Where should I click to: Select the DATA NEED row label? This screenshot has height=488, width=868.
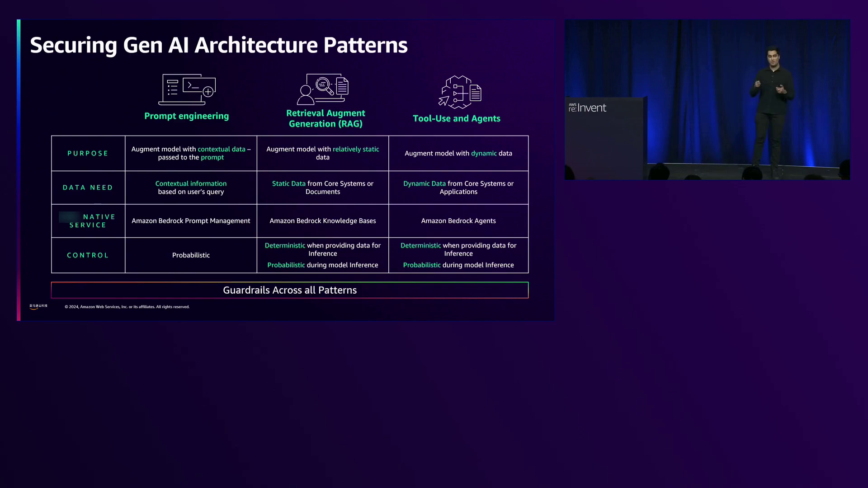pos(88,188)
